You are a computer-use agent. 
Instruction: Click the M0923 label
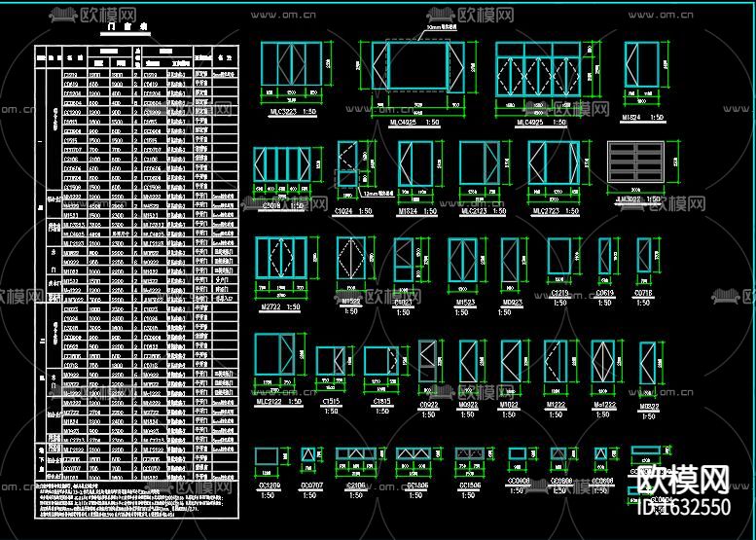[x=511, y=303]
